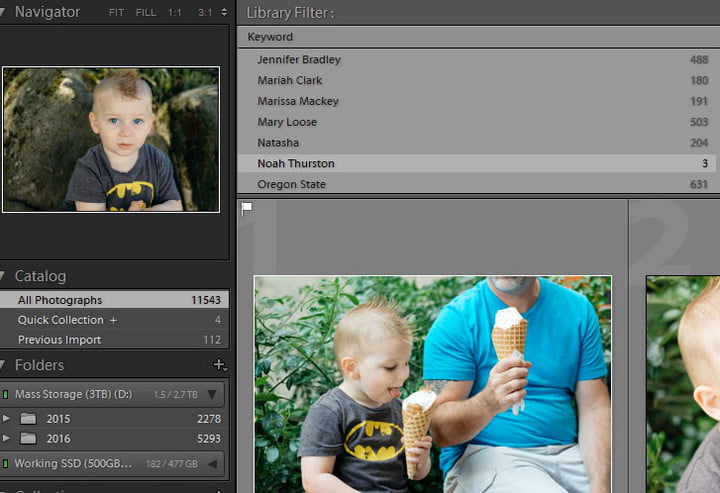Click the 11543 All Photographs count

206,300
